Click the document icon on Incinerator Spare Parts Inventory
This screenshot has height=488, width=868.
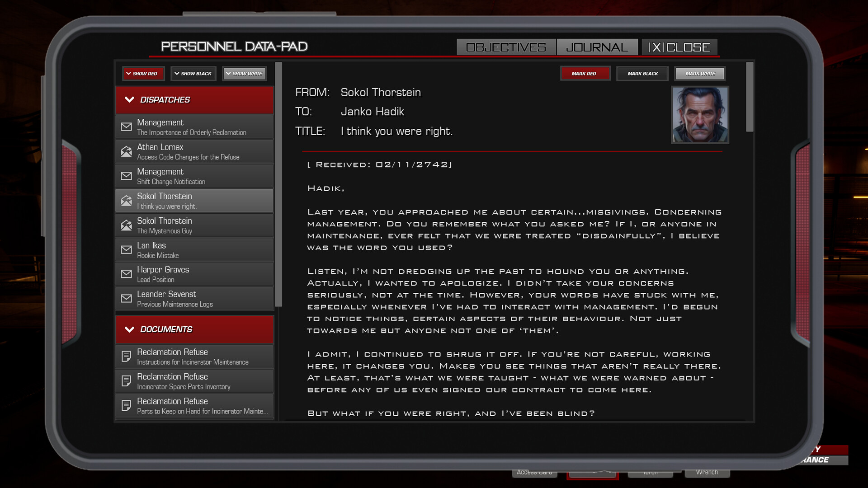point(127,381)
